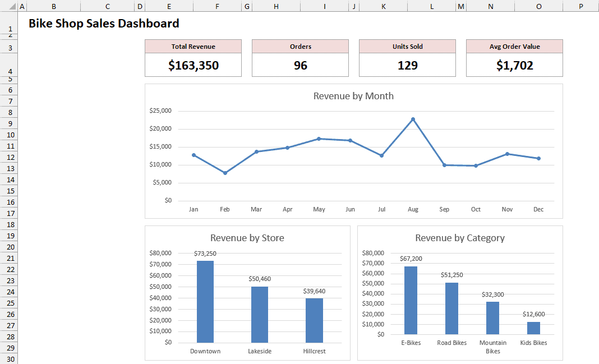599x364 pixels.
Task: Click the August peak data point
Action: [x=413, y=119]
